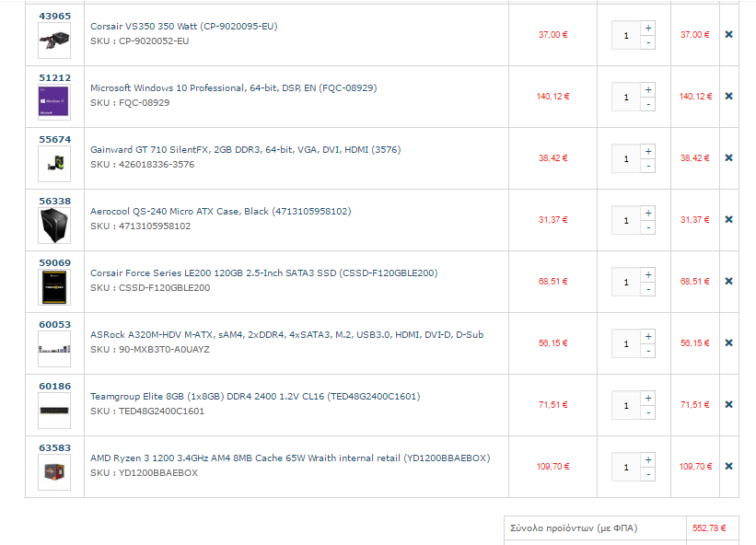This screenshot has height=545, width=756.
Task: Click product code 55674
Action: (x=55, y=140)
